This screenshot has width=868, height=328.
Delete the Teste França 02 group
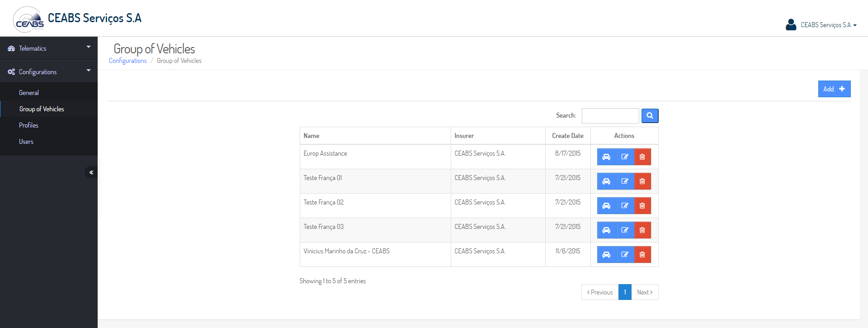(642, 206)
